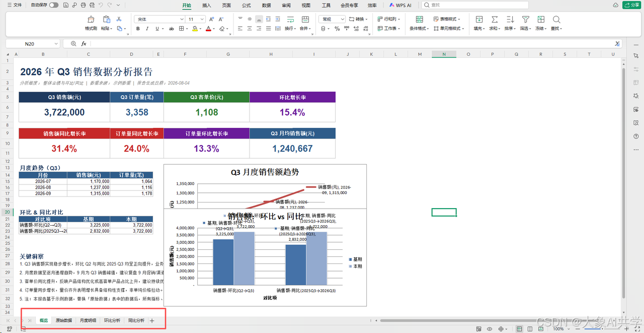This screenshot has width=644, height=333.
Task: Click the Thousands Separator (000) icon
Action: 346,29
